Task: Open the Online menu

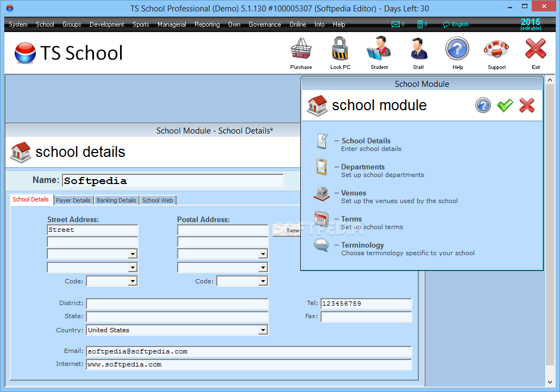Action: click(298, 24)
